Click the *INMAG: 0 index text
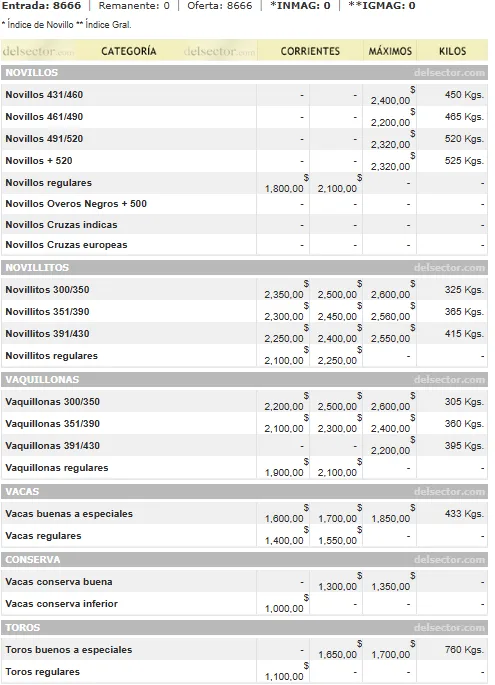Screen dimensions: 495x685 [300, 6]
